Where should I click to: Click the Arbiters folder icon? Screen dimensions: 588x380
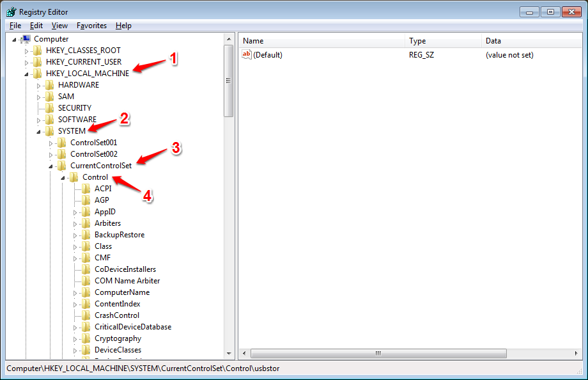86,223
